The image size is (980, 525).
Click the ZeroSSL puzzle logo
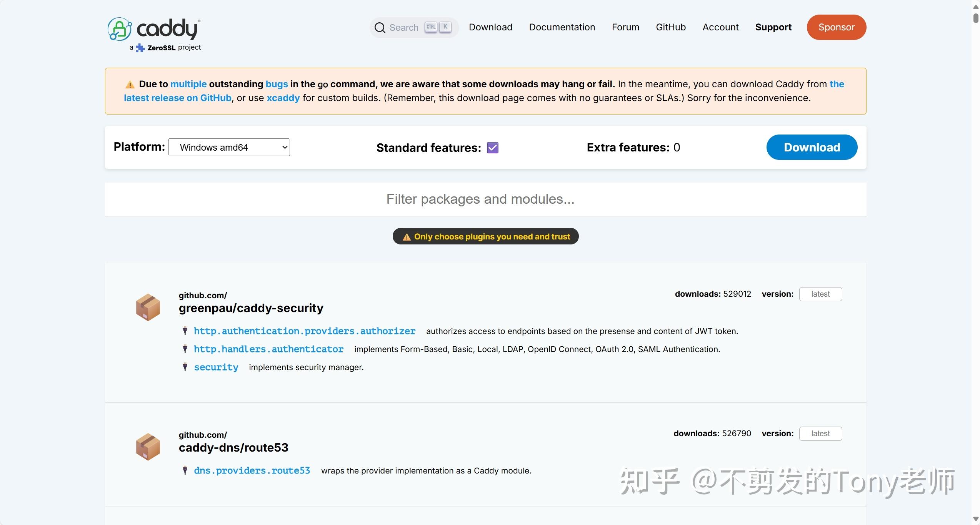(x=140, y=48)
